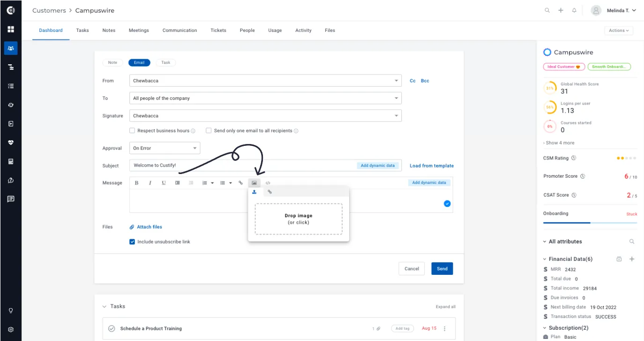644x341 pixels.
Task: Open the Signature dropdown
Action: 265,116
